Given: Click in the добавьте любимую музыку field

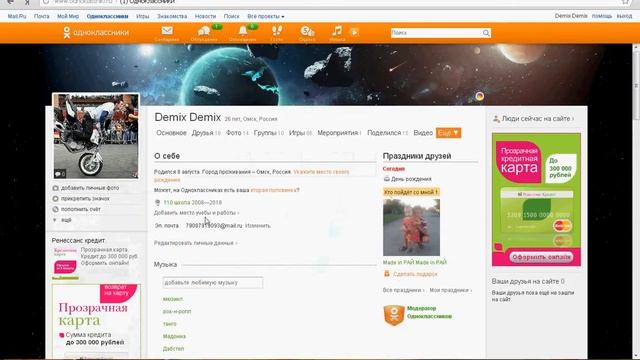Looking at the screenshot, I should point(213,282).
